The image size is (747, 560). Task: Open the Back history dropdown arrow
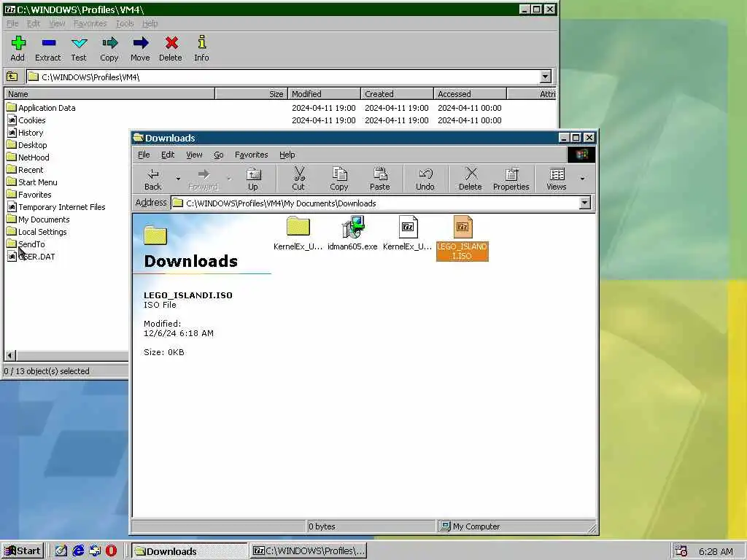(178, 179)
